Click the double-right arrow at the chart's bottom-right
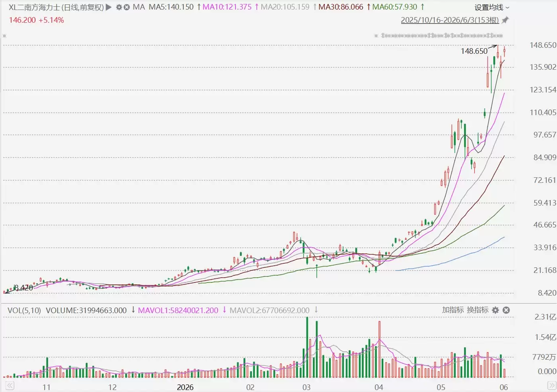Image resolution: width=557 pixels, height=392 pixels. click(552, 386)
